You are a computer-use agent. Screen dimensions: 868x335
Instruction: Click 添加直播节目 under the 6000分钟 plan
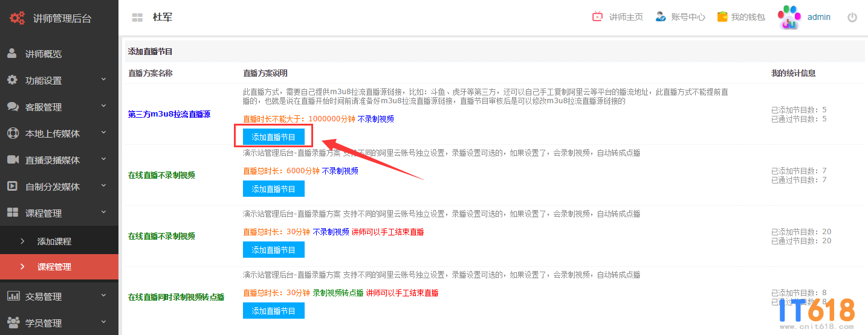273,189
